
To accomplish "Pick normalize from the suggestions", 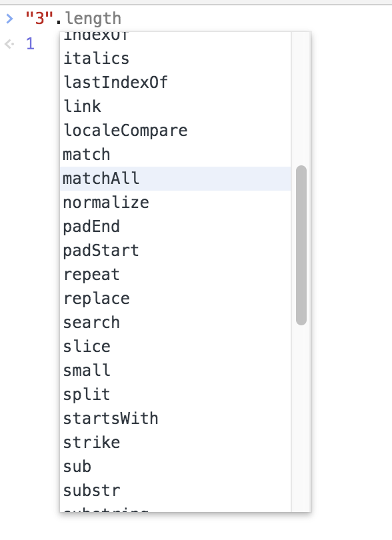I will (175, 203).
